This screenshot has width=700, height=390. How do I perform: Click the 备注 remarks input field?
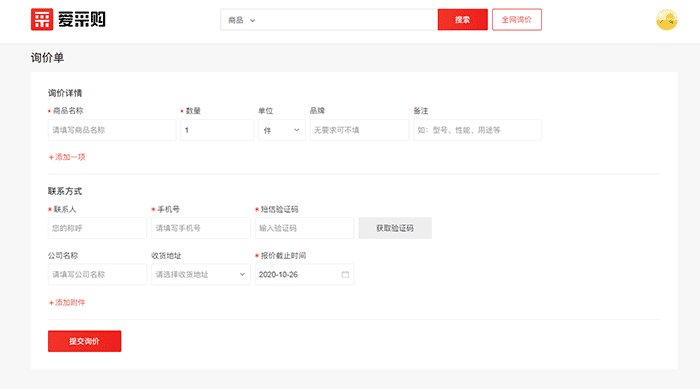[478, 130]
